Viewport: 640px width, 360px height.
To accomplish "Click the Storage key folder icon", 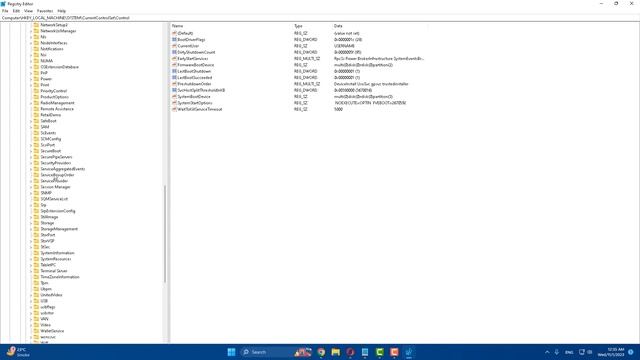I will point(36,223).
